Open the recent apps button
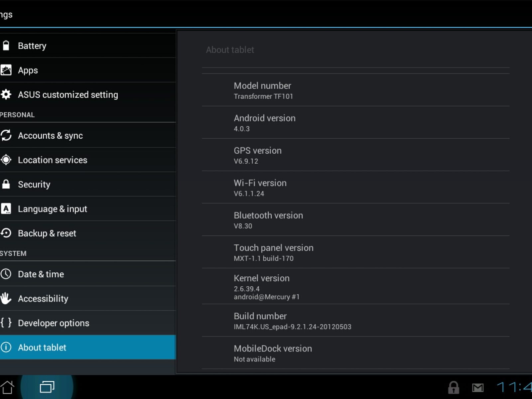532x399 pixels. pyautogui.click(x=47, y=387)
